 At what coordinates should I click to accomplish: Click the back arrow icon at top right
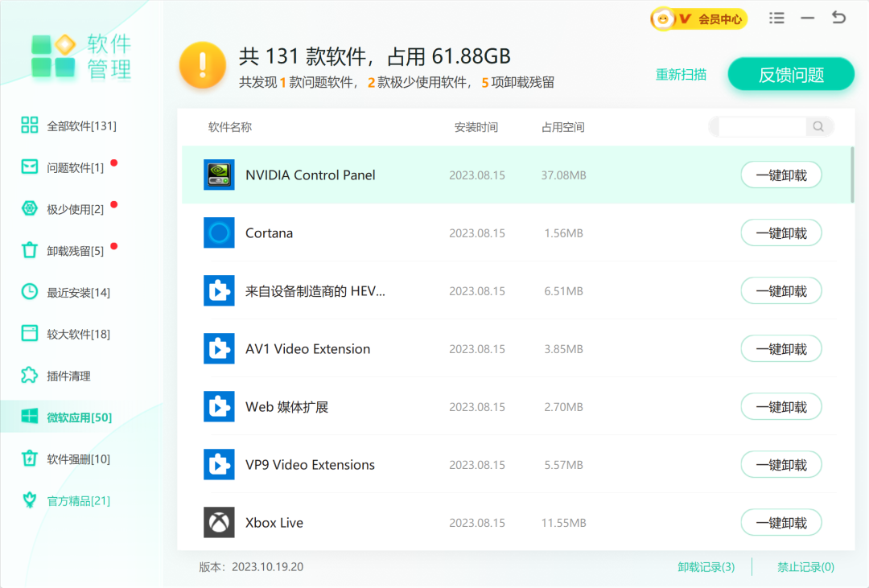coord(839,18)
